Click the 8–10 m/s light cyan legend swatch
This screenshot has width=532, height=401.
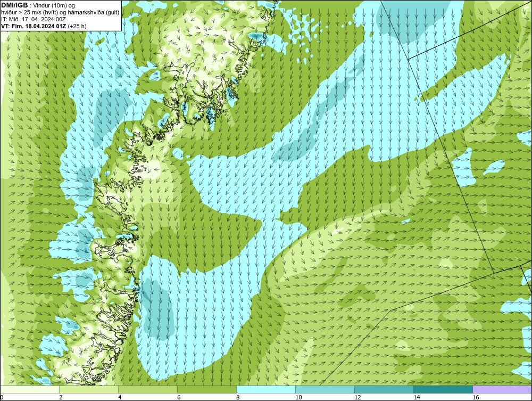click(266, 389)
